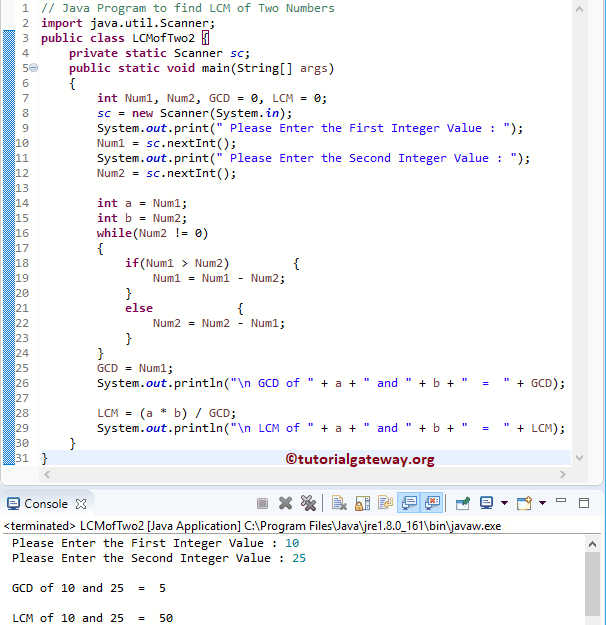Open the Display Selected Console dropdown arrow
The width and height of the screenshot is (606, 625).
click(504, 503)
